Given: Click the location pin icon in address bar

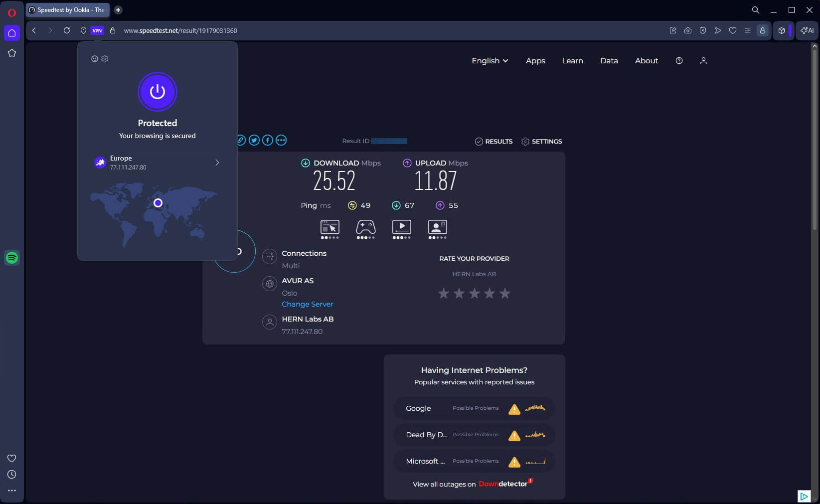Looking at the screenshot, I should [x=83, y=30].
